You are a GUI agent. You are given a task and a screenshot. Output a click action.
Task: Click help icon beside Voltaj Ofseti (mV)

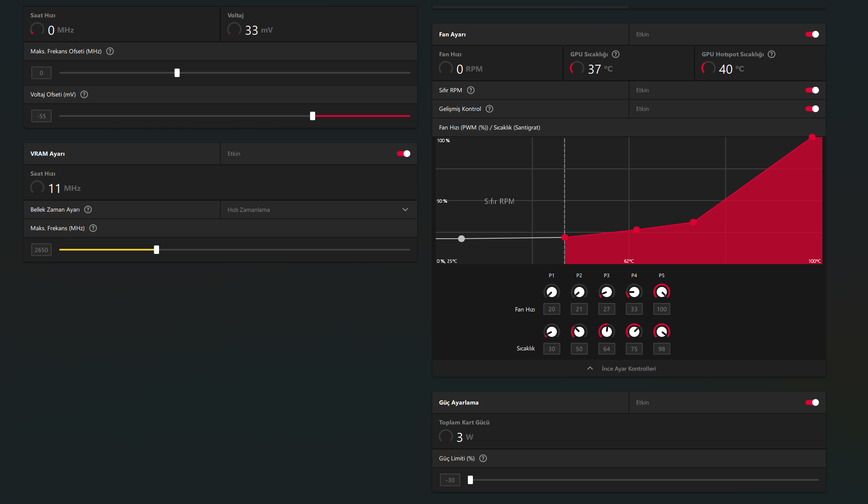[84, 94]
